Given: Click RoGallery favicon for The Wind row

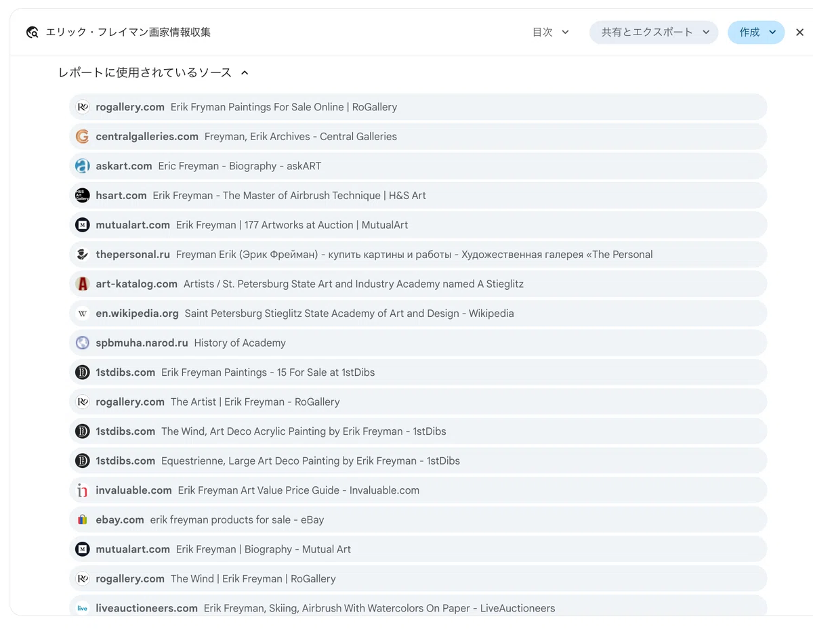Looking at the screenshot, I should tap(83, 579).
